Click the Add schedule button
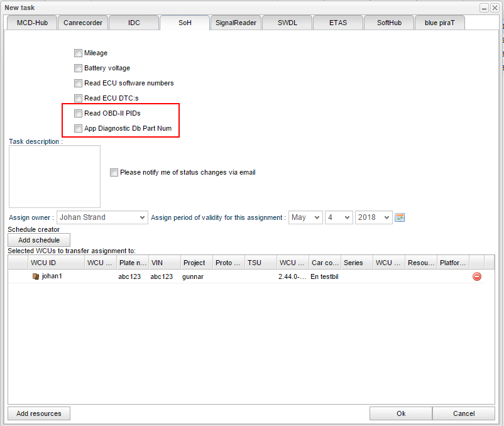504x426 pixels. click(39, 240)
